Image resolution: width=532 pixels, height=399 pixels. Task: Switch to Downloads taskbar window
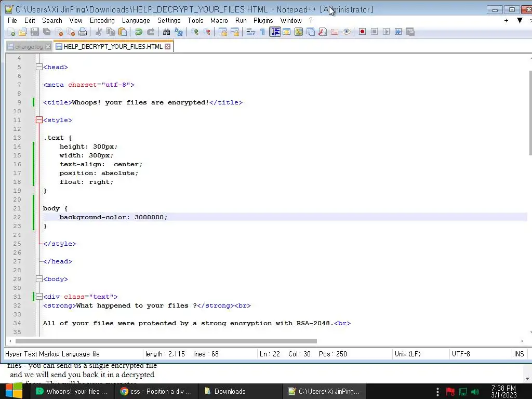click(241, 391)
